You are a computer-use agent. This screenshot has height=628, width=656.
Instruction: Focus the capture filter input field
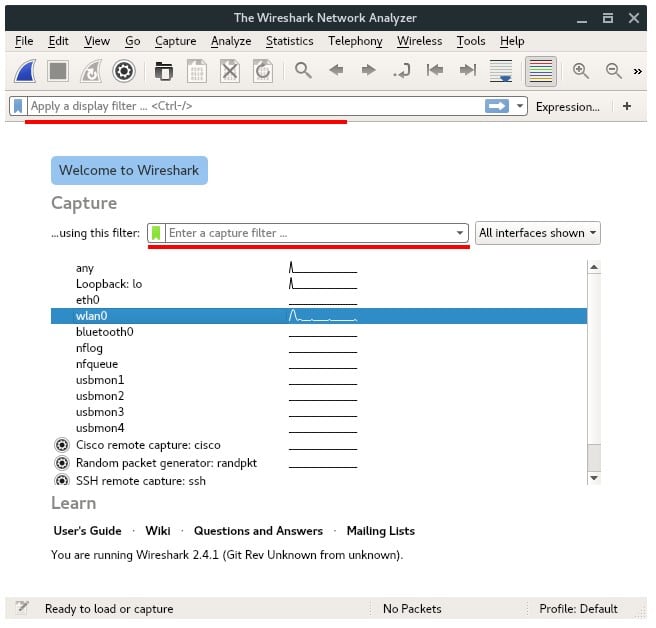(x=310, y=233)
